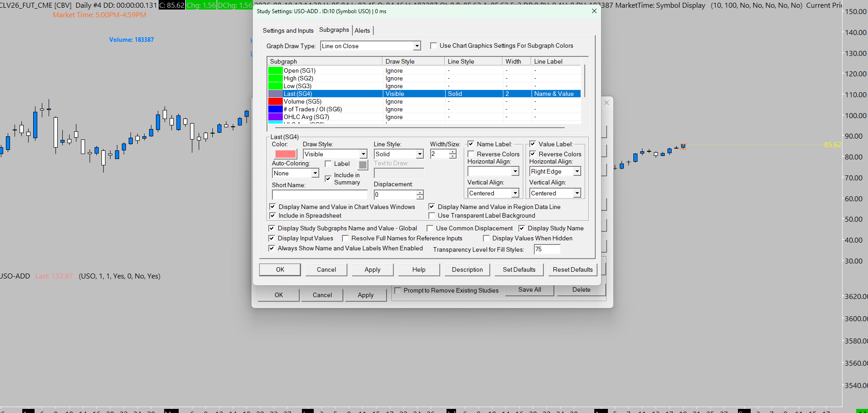Click the Reset Defaults button

pos(573,269)
